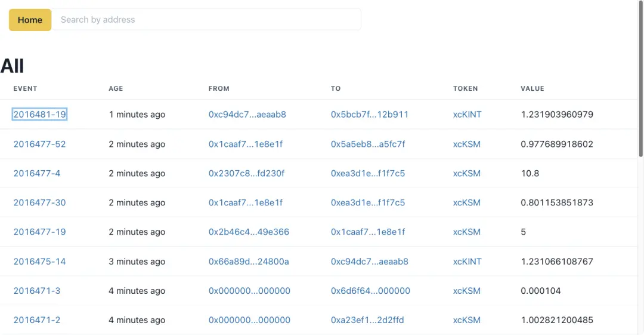The image size is (644, 335).
Task: Open event 2016475-14
Action: tap(39, 262)
